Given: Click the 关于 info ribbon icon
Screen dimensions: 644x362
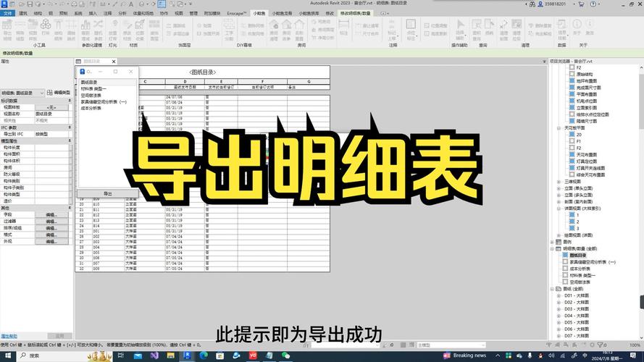Looking at the screenshot, I should 577,27.
